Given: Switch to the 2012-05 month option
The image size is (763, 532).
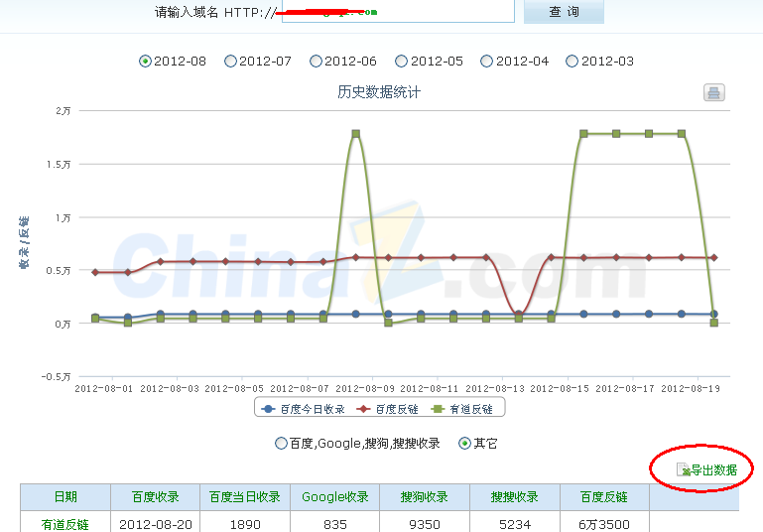Looking at the screenshot, I should coord(402,62).
